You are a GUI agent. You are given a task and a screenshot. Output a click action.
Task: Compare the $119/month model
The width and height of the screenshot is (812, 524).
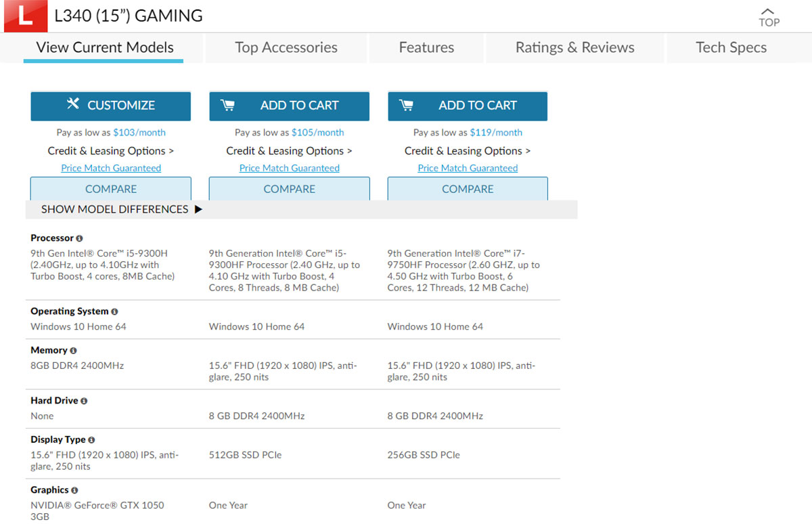tap(468, 189)
